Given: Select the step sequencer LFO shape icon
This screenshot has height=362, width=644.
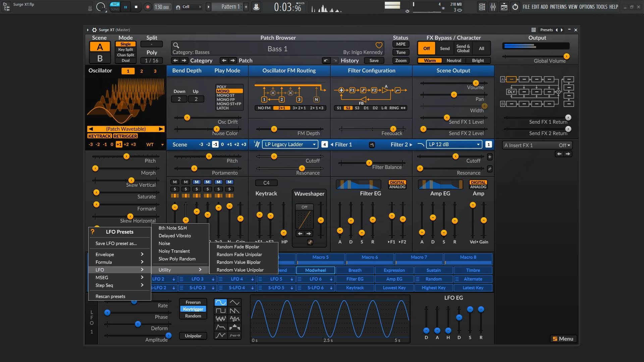Looking at the screenshot, I should [x=234, y=327].
